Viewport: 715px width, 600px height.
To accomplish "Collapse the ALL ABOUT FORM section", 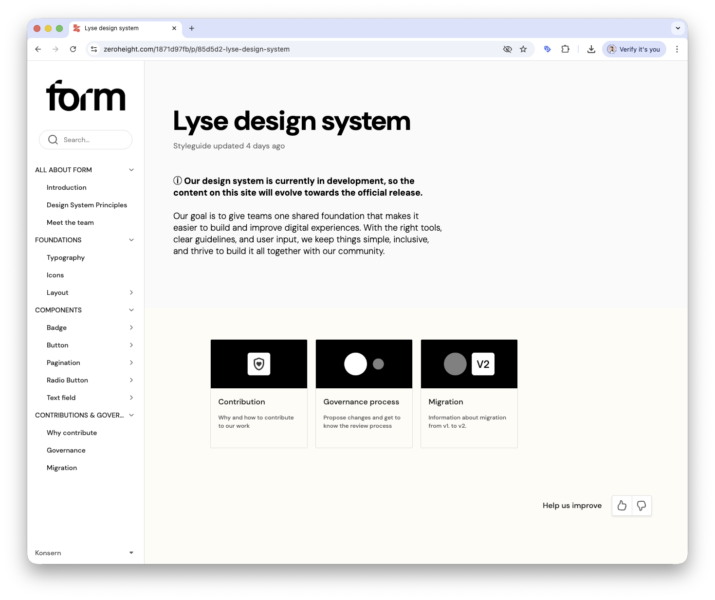I will point(131,170).
